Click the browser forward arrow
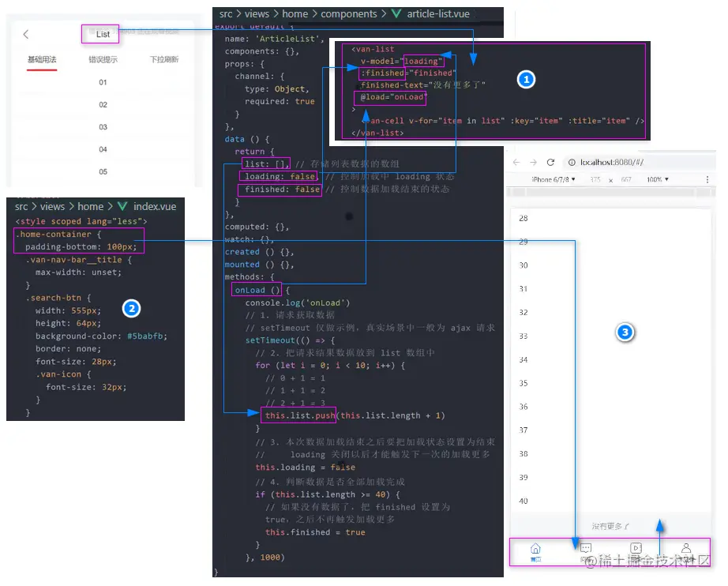This screenshot has height=586, width=728. [x=534, y=162]
